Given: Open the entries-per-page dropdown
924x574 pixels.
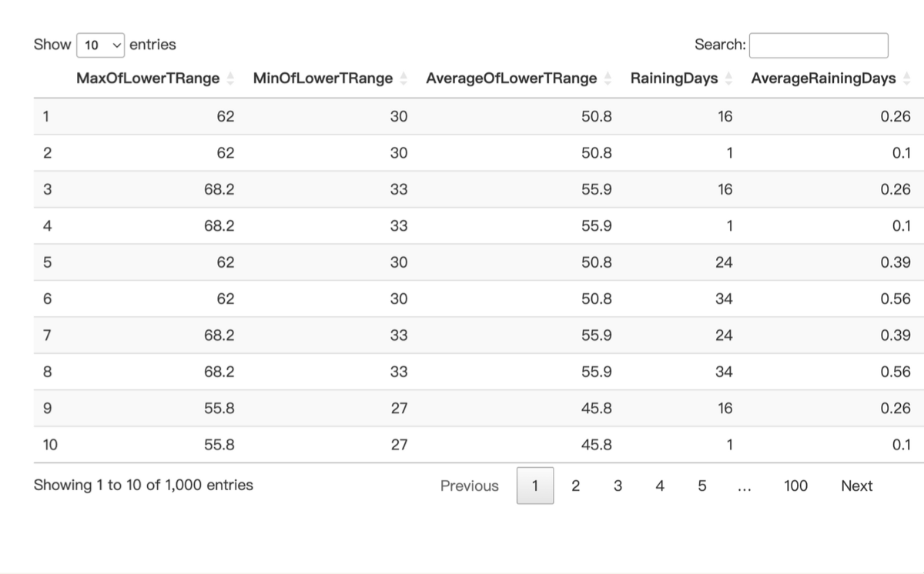Looking at the screenshot, I should pyautogui.click(x=101, y=45).
